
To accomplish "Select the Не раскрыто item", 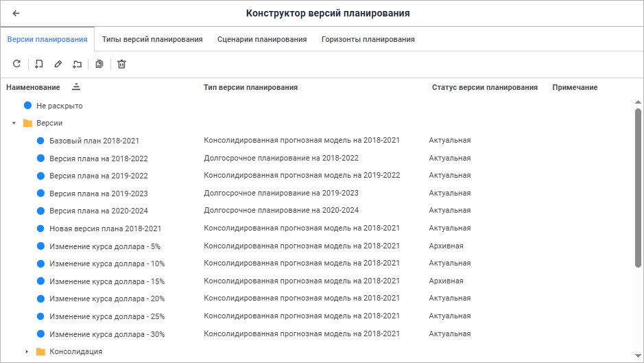I will pyautogui.click(x=59, y=106).
